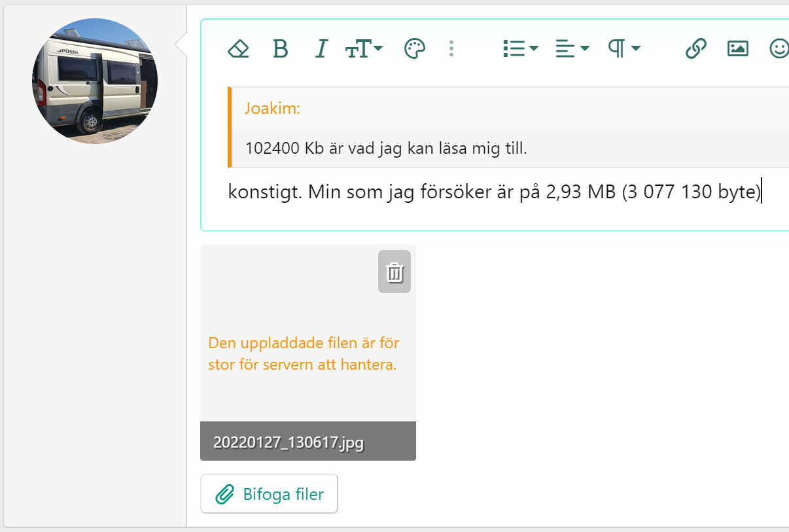Open the text alignment dropdown

point(572,49)
